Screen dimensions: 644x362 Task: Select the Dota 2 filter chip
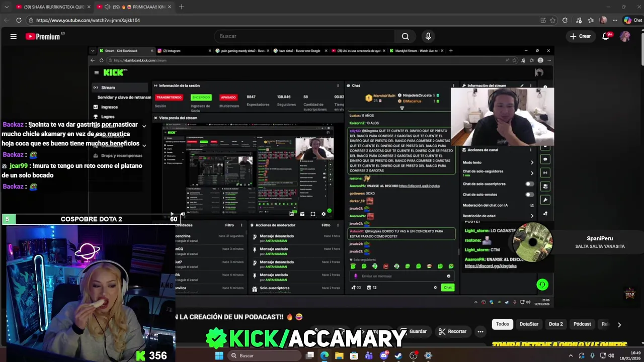pos(556,324)
